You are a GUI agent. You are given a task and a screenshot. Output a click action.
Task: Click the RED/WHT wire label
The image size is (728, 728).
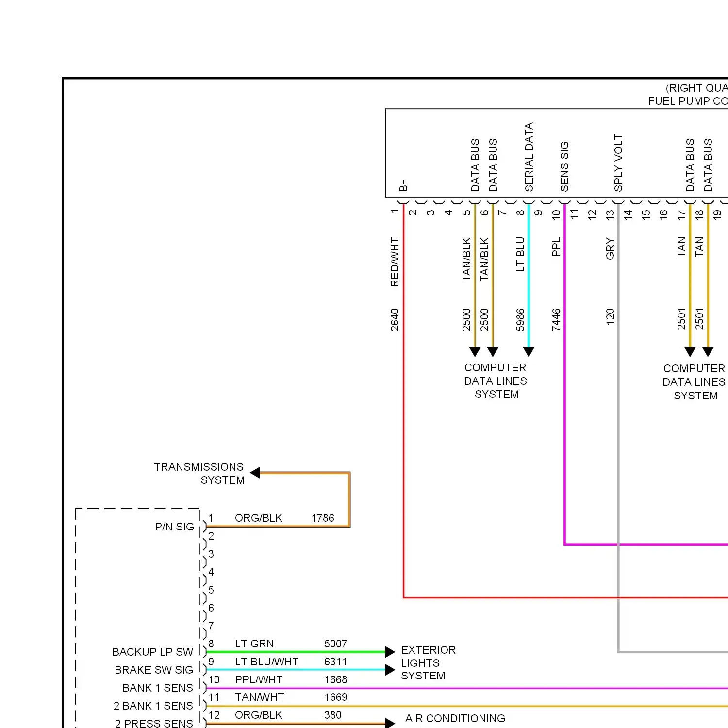[395, 262]
